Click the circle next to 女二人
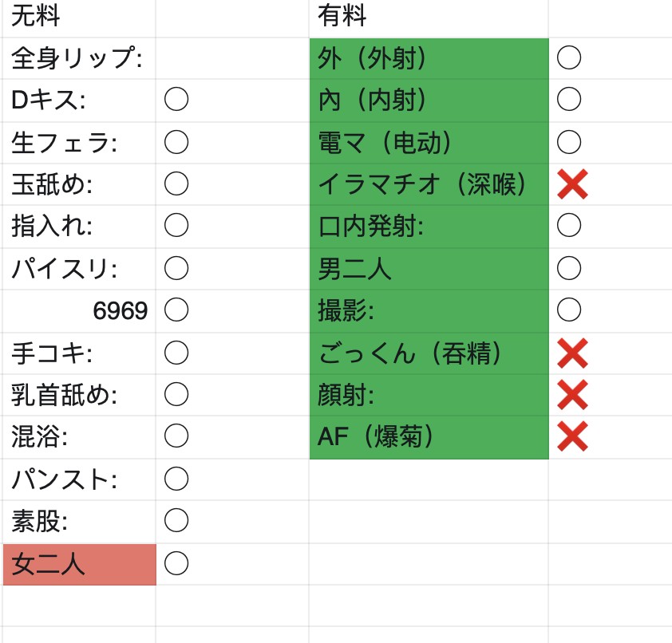The image size is (672, 643). coord(176,563)
